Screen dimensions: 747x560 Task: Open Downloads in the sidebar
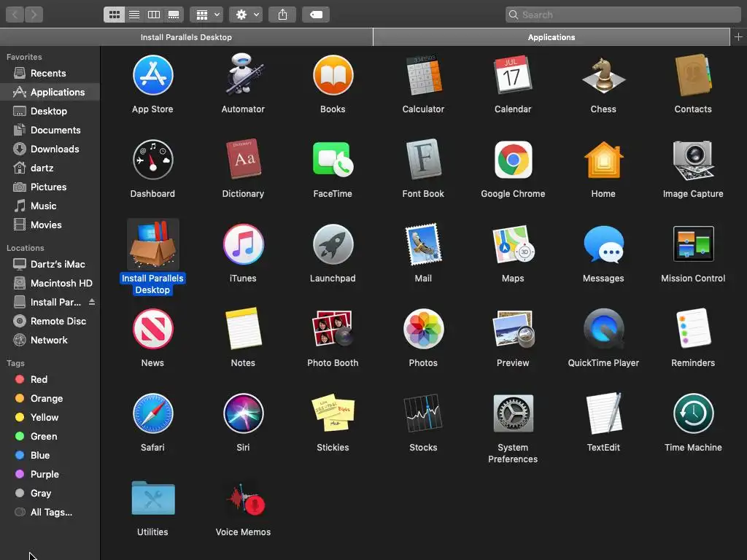[x=50, y=149]
